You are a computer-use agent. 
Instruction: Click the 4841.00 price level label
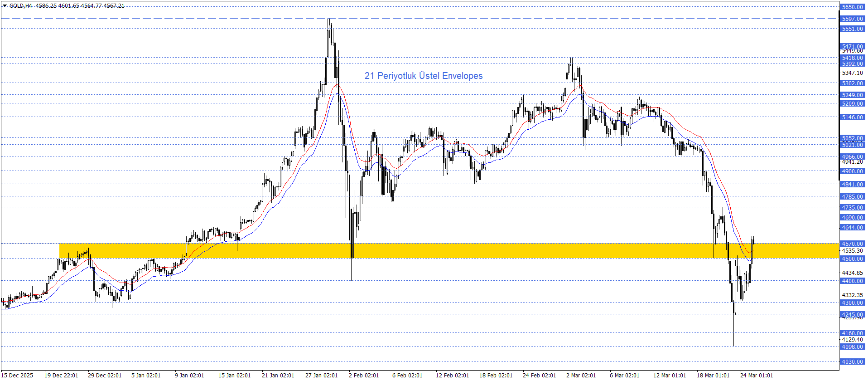852,185
